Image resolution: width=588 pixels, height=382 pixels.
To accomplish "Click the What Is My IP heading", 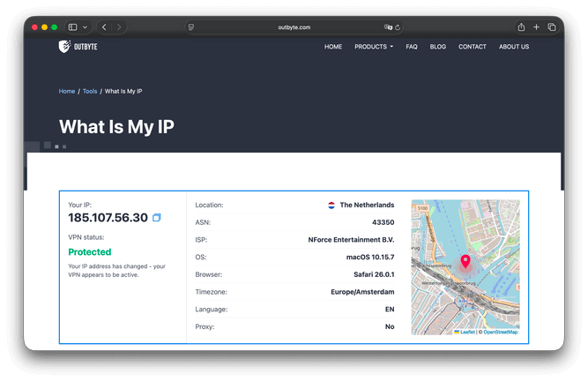I will point(116,127).
